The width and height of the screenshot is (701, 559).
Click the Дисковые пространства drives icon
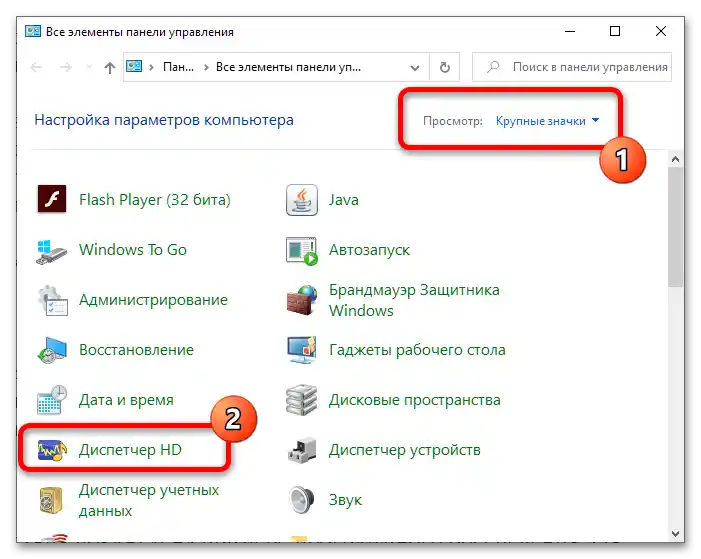[302, 399]
